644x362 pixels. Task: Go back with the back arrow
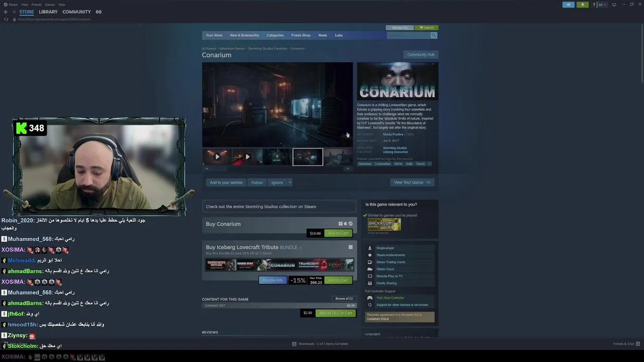(6, 12)
